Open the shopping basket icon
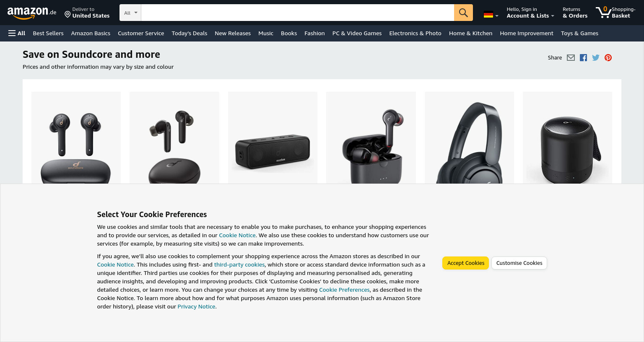 click(x=615, y=13)
